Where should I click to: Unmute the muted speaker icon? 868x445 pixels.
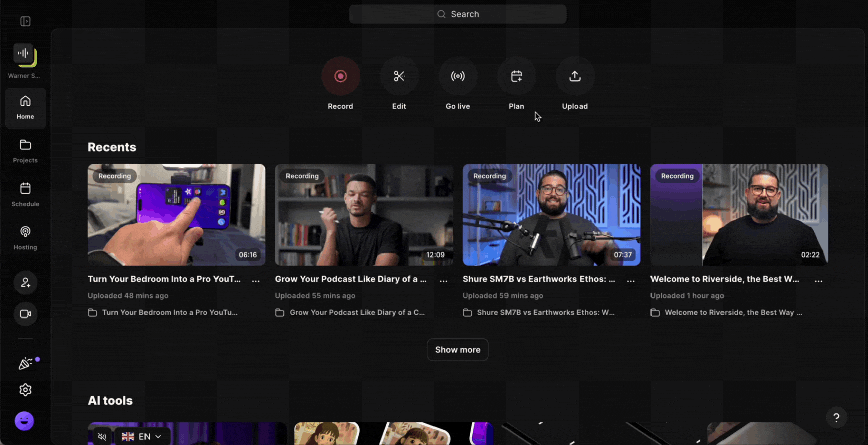coord(102,436)
